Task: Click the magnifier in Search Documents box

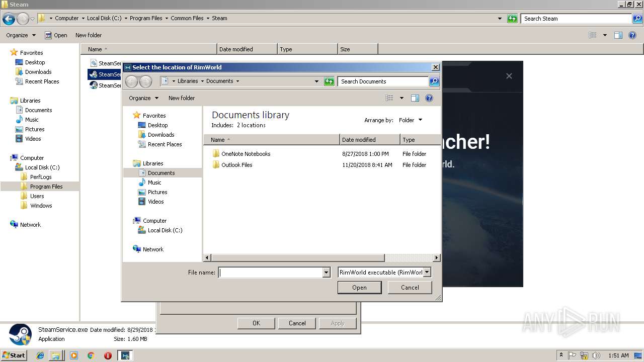Action: (x=434, y=81)
